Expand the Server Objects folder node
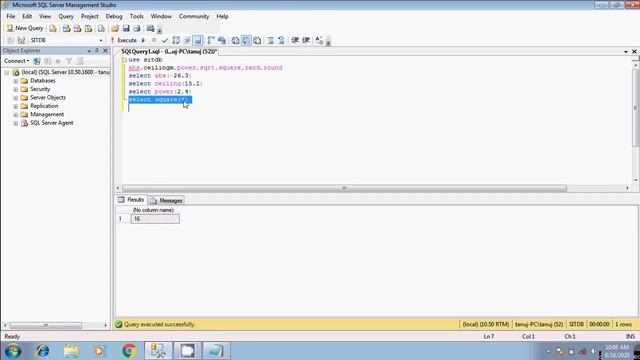This screenshot has height=360, width=640. click(x=16, y=98)
